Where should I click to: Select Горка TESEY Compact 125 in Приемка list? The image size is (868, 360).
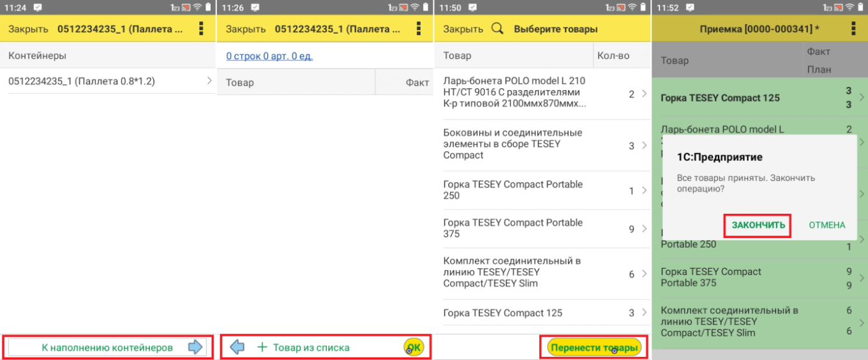point(759,98)
